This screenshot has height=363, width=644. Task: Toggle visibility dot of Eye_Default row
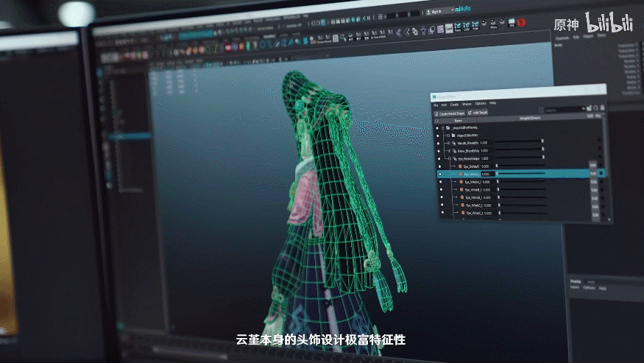pos(439,166)
